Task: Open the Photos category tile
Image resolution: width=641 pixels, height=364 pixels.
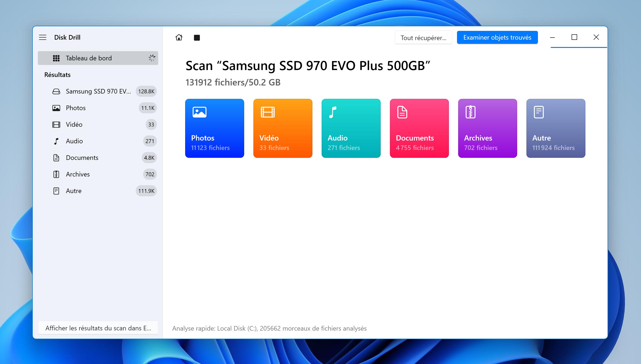Action: (x=214, y=128)
